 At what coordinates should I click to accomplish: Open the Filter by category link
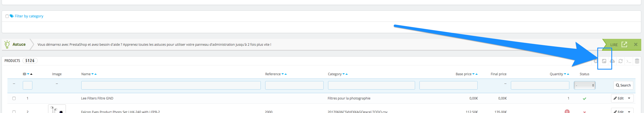pos(29,16)
